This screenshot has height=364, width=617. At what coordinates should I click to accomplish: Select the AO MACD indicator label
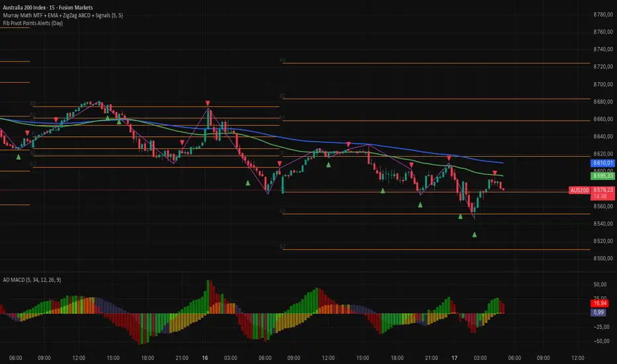(x=32, y=280)
